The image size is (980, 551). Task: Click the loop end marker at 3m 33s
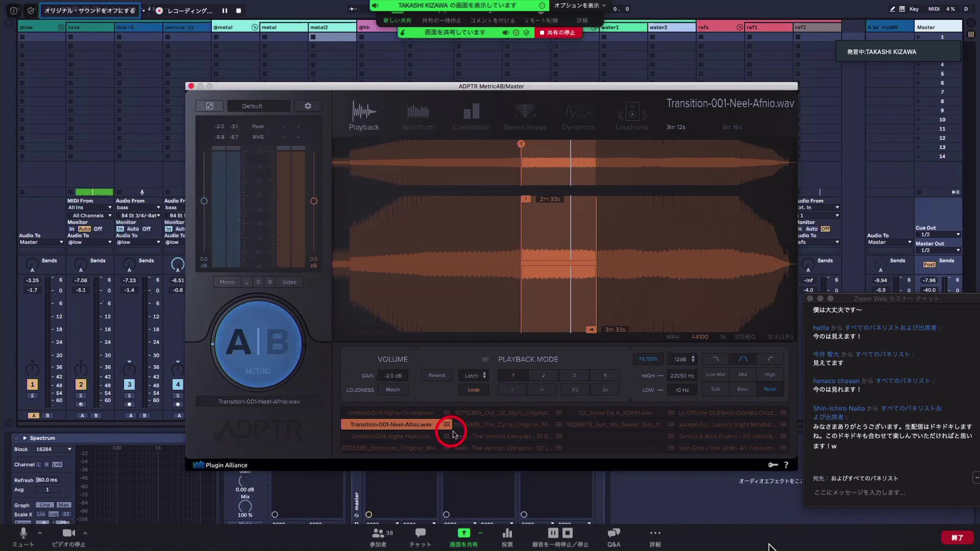(x=591, y=330)
